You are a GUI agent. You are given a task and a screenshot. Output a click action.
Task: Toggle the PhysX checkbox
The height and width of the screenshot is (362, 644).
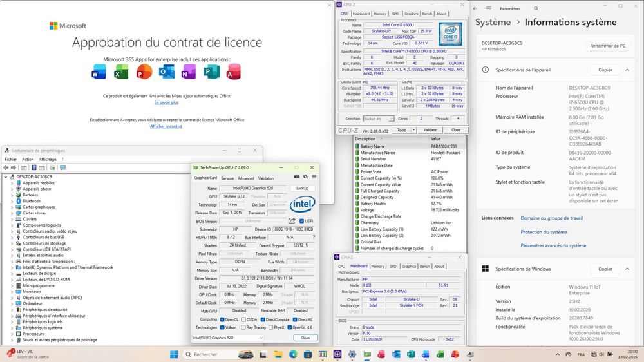[x=270, y=327]
